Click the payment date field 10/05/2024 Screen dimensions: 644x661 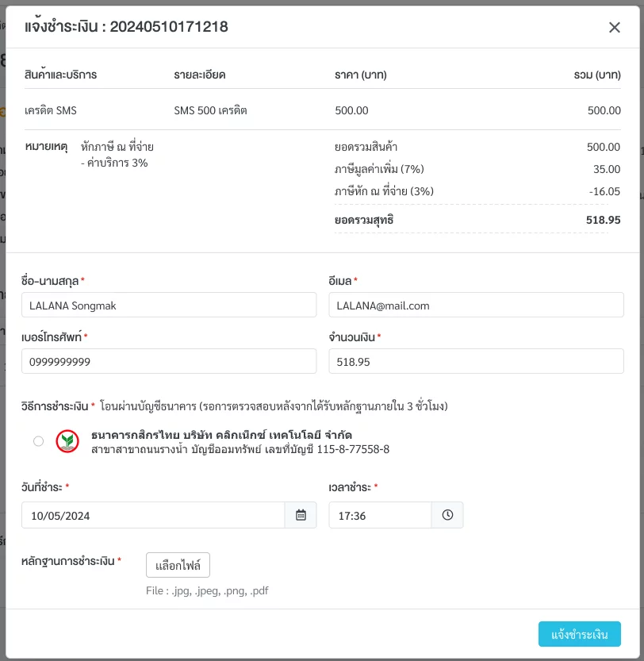pyautogui.click(x=153, y=515)
